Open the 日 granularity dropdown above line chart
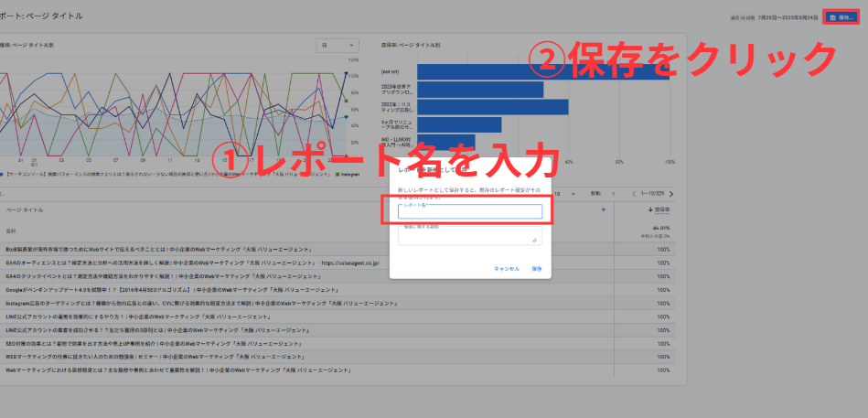This screenshot has height=418, width=868. click(x=333, y=44)
